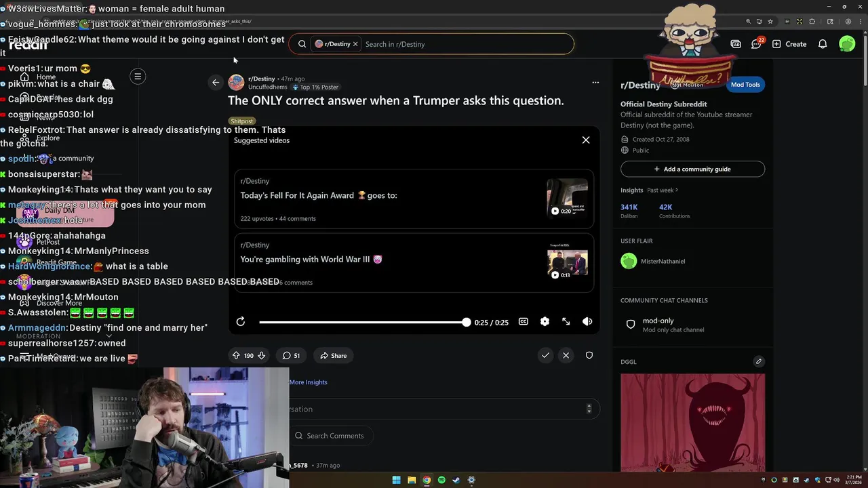Edit the DGGL sidebar widget
868x488 pixels.
(x=759, y=361)
